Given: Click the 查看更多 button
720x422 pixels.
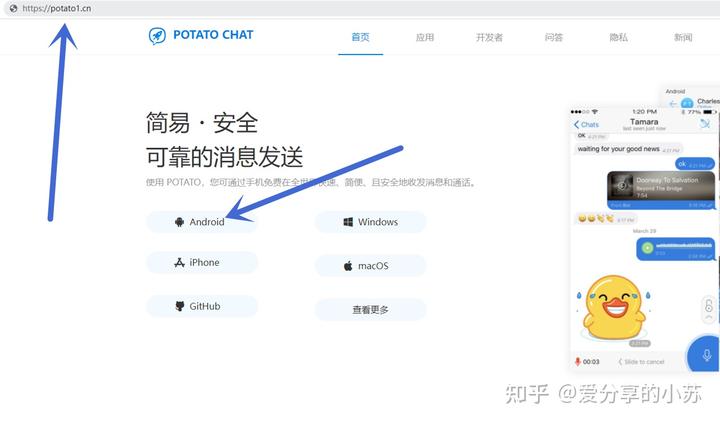Looking at the screenshot, I should pyautogui.click(x=371, y=310).
